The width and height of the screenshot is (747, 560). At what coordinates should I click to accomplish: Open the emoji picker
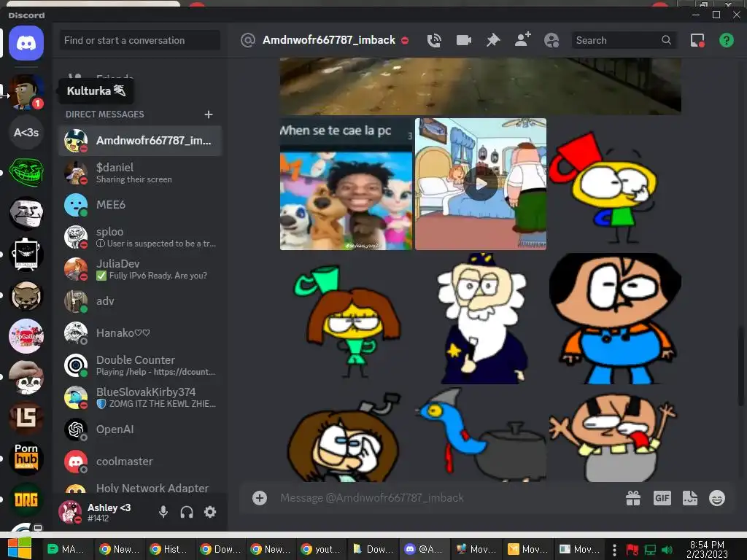[x=717, y=498]
